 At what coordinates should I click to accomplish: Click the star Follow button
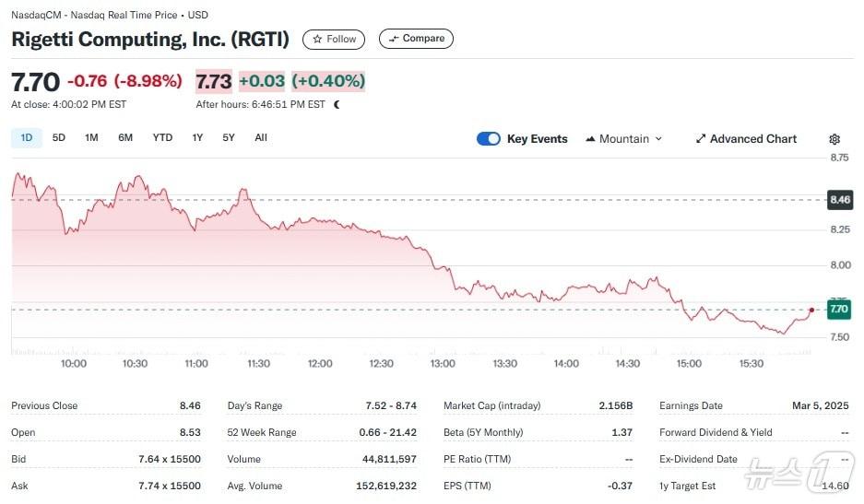coord(334,39)
